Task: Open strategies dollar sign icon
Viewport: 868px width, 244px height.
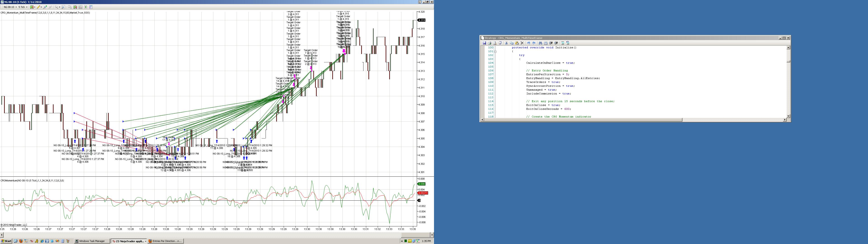Action: tap(86, 7)
